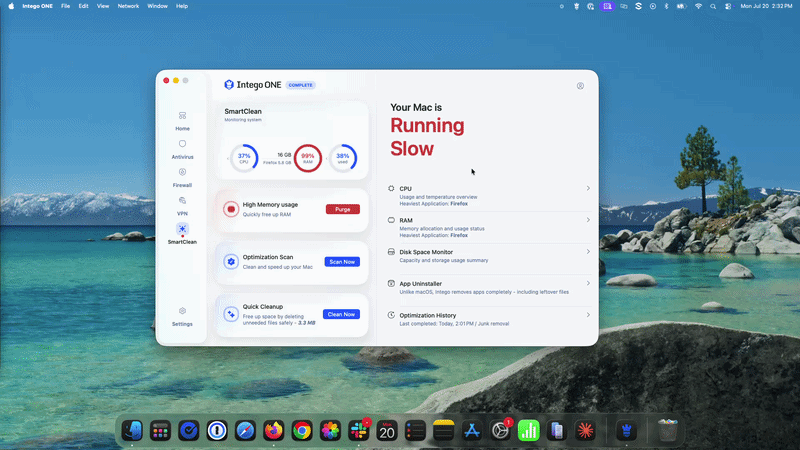Click the 'Running Slow' status headline

[427, 137]
